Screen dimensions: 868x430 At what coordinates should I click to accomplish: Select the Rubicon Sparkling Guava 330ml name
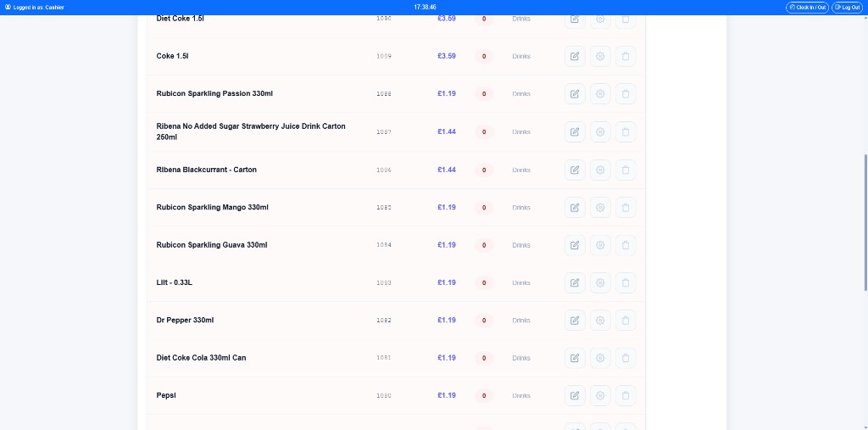coord(212,245)
